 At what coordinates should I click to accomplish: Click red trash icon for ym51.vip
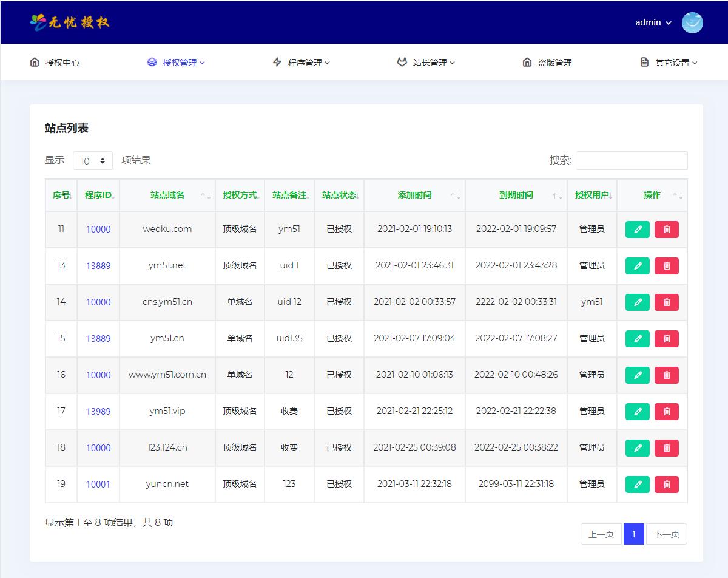click(x=666, y=412)
